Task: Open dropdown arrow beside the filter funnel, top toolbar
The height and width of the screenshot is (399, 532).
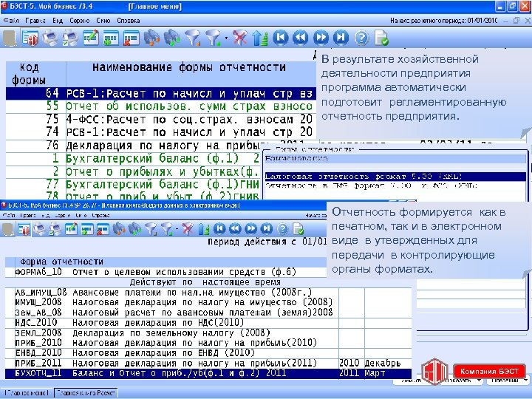Action: 226,38
